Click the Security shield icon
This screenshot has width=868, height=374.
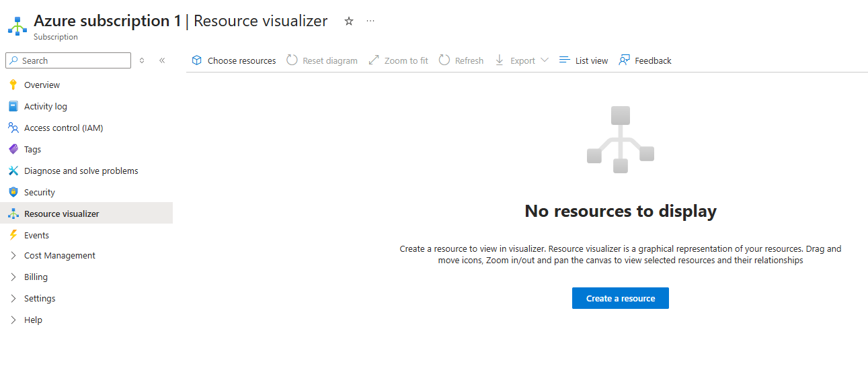pyautogui.click(x=13, y=192)
